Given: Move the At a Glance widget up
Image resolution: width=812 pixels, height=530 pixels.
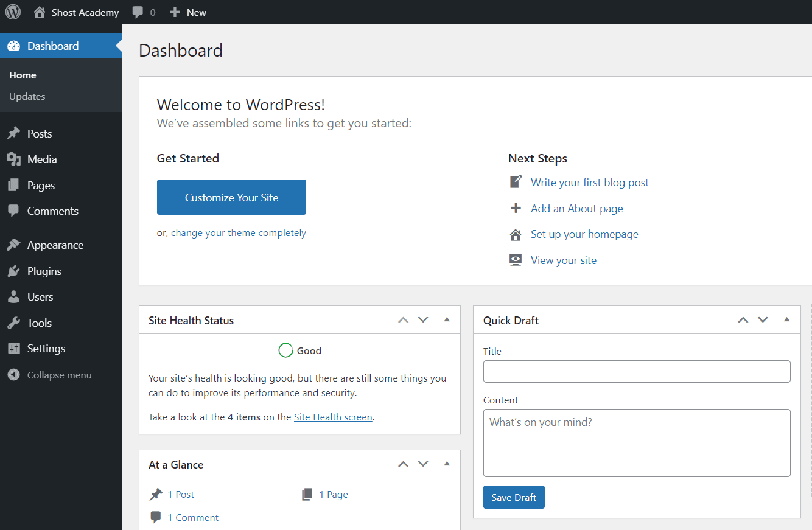Looking at the screenshot, I should 403,464.
